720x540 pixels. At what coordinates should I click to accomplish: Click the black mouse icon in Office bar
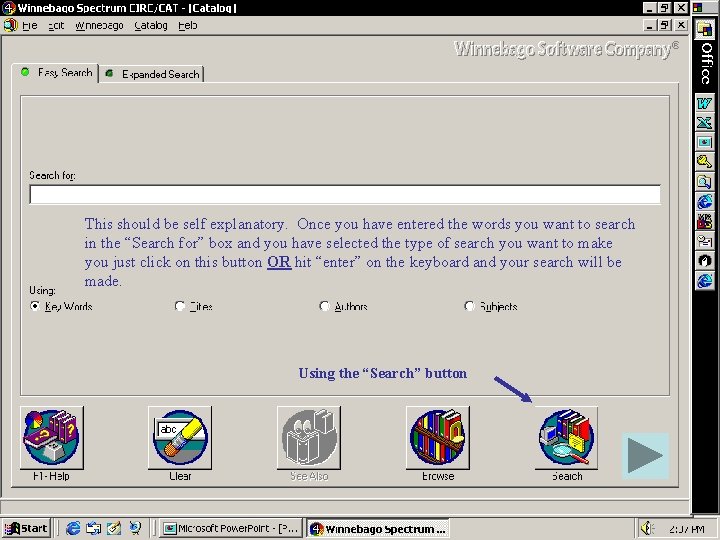click(x=704, y=260)
